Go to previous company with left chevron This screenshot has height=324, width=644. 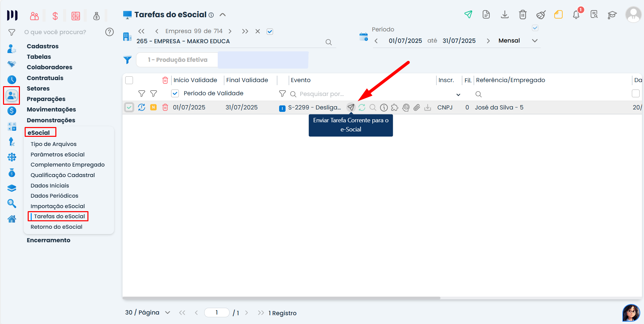[157, 31]
